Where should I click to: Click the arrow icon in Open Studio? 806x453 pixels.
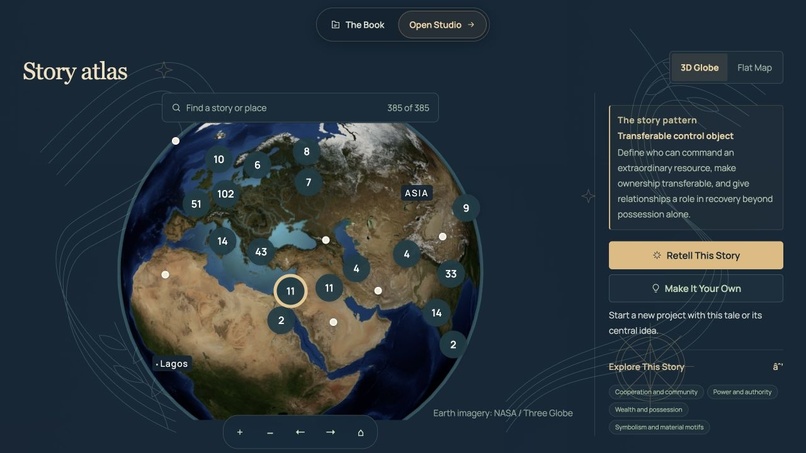coord(471,25)
